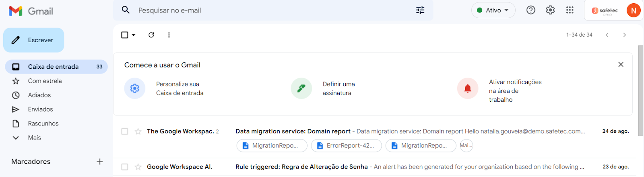Open the Ativo status dropdown
644x177 pixels.
pos(493,10)
